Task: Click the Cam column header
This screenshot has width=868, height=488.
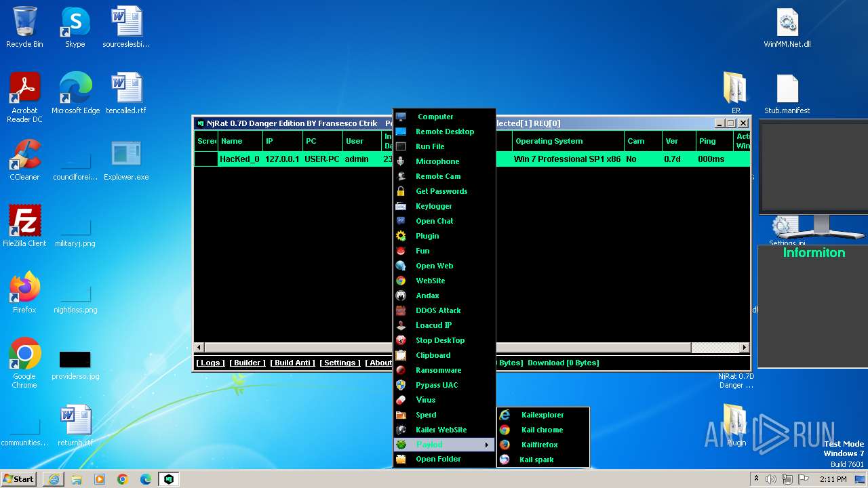Action: pos(643,141)
